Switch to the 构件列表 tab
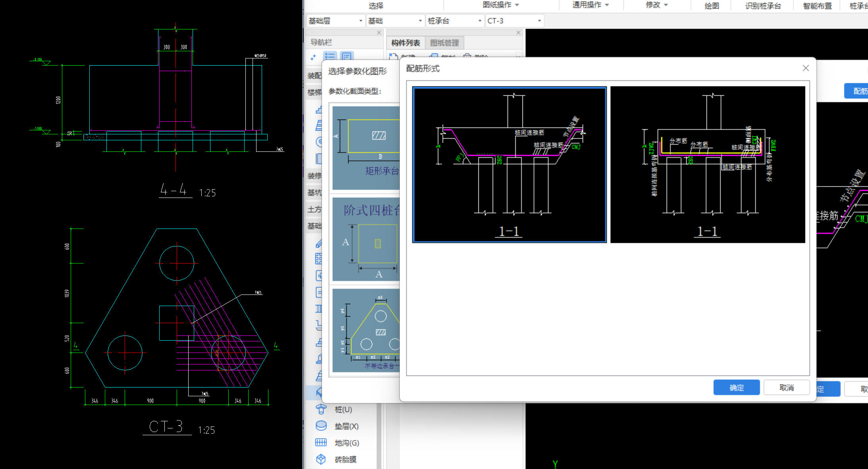868x469 pixels. pos(405,43)
